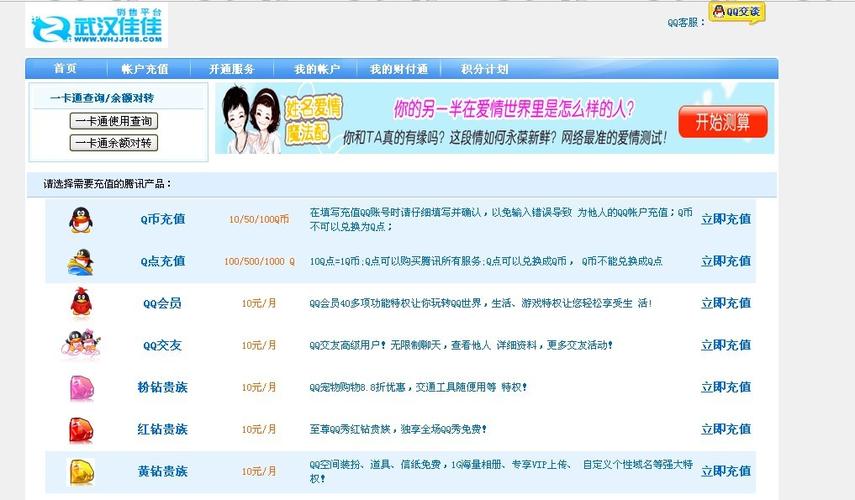855x500 pixels.
Task: Click the 在填写充值QQ账号 description text
Action: [x=501, y=219]
